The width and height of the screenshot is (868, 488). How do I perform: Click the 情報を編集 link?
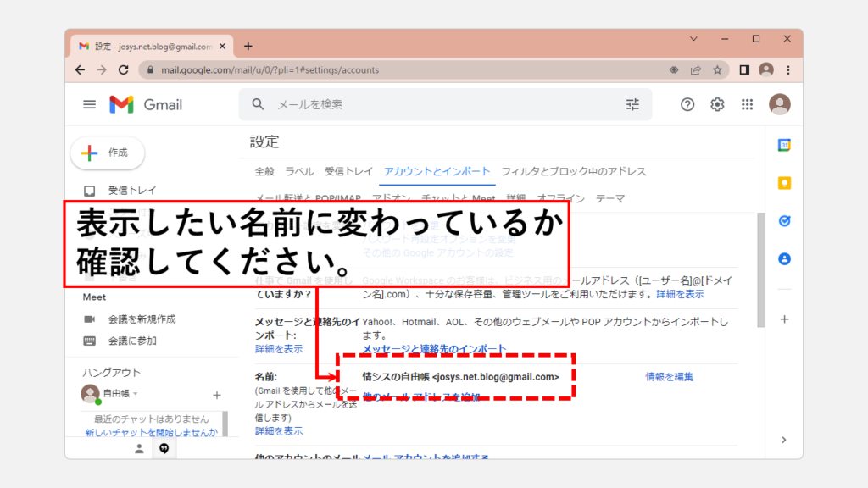click(669, 377)
